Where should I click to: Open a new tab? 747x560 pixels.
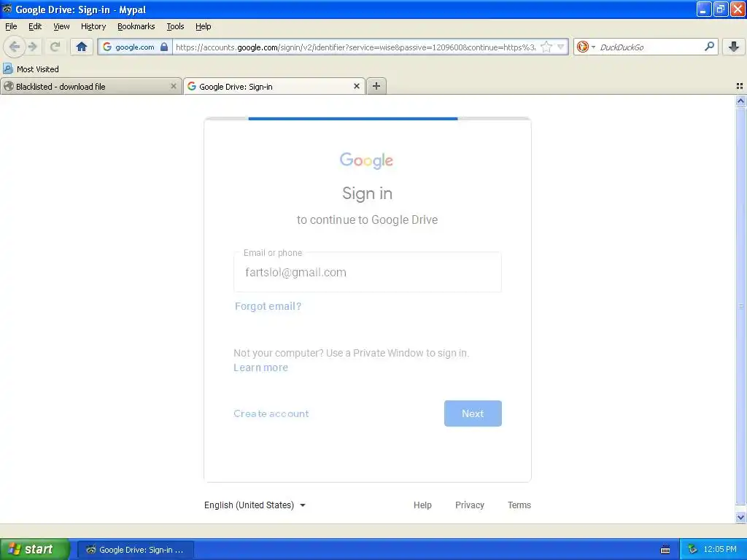click(x=376, y=86)
